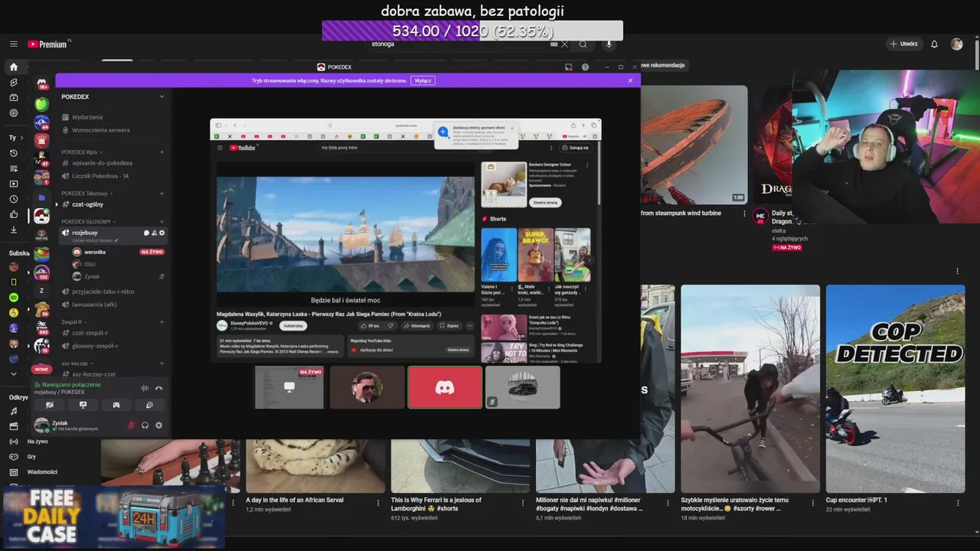The height and width of the screenshot is (551, 980).
Task: Dismiss the streamer mode banner
Action: pyautogui.click(x=630, y=80)
